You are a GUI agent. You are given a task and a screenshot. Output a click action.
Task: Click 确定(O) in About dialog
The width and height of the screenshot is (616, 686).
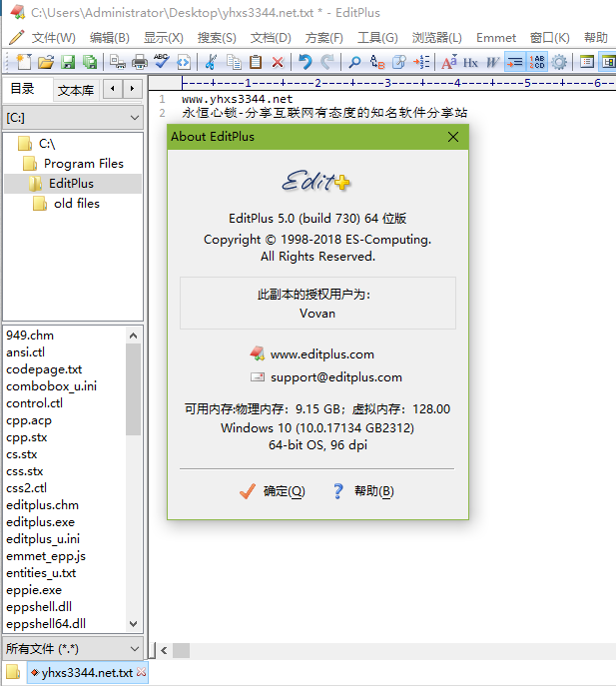[x=273, y=491]
